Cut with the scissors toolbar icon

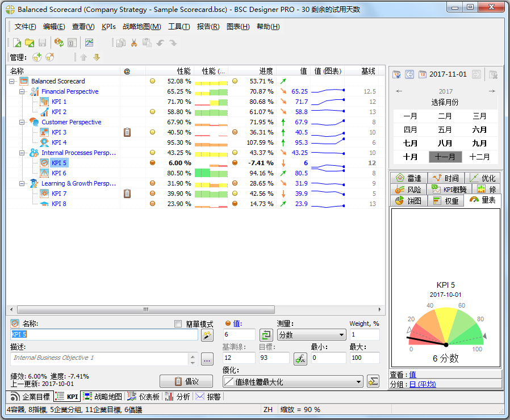click(134, 43)
